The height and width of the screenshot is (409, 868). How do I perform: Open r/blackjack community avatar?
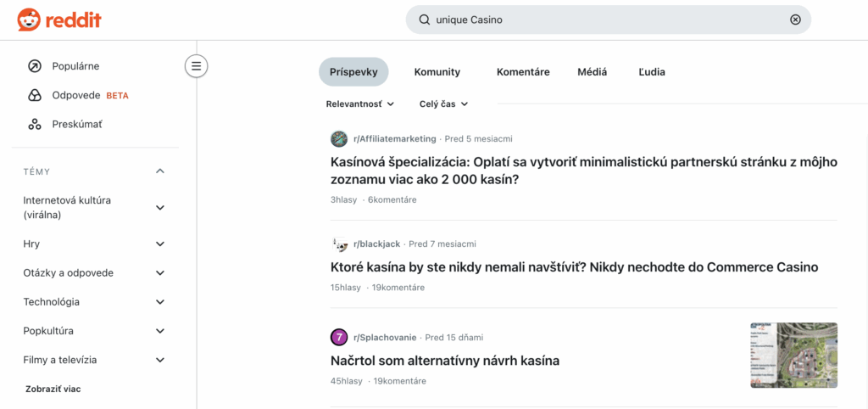point(339,244)
